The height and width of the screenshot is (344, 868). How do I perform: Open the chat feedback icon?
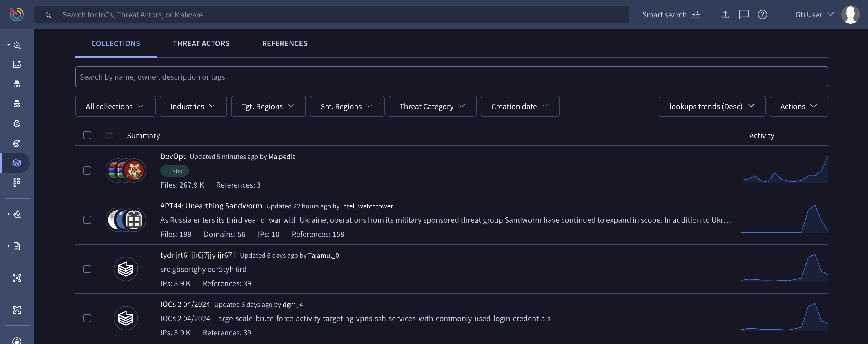coord(744,14)
